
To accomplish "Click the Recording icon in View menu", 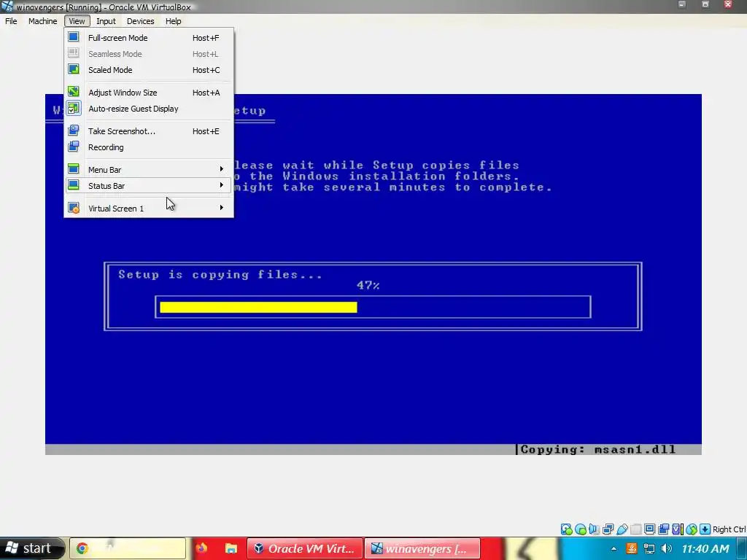I will (74, 147).
